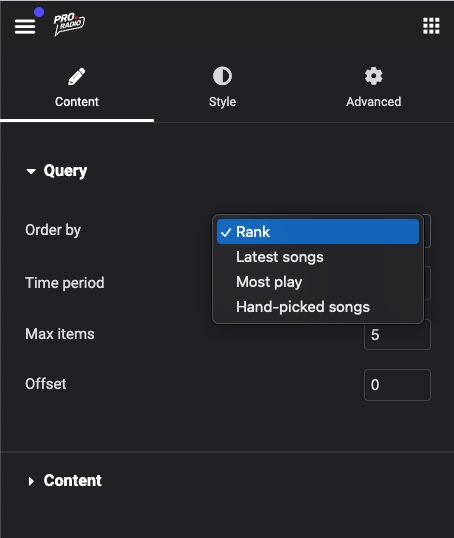Click the Advanced gear icon
Image resolution: width=454 pixels, height=538 pixels.
[373, 76]
